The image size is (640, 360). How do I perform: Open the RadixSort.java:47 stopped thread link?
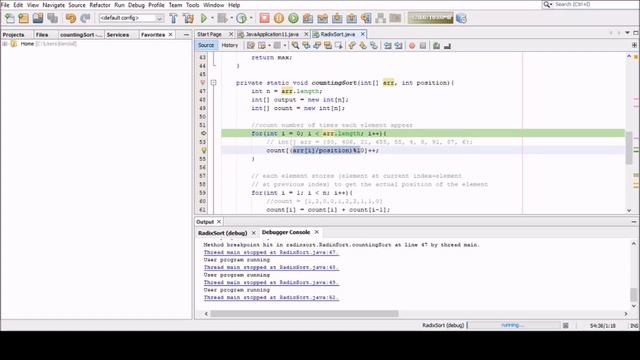point(271,252)
